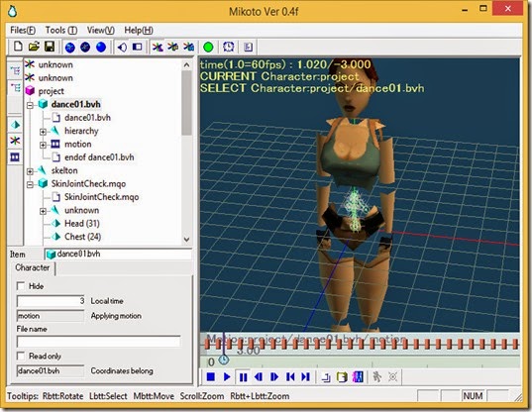532x412 pixels.
Task: Click the tree scrollbar down arrow
Action: 186,239
